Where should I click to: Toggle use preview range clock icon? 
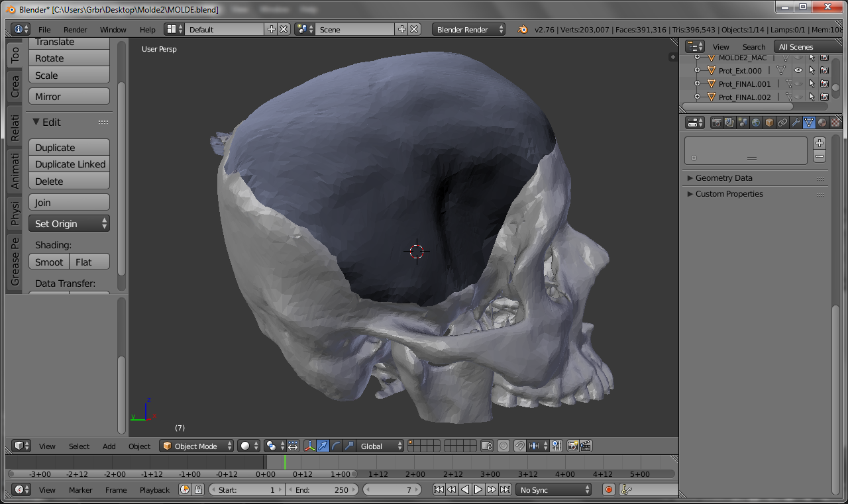pyautogui.click(x=185, y=489)
